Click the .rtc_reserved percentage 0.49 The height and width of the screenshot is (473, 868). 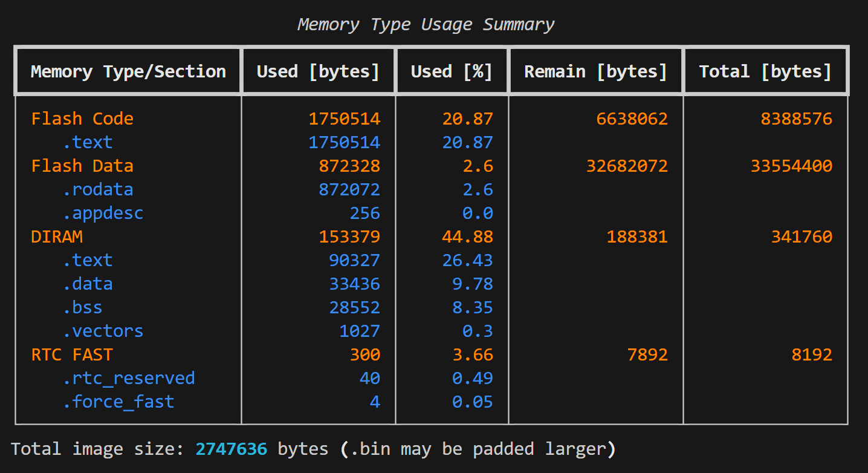[473, 378]
